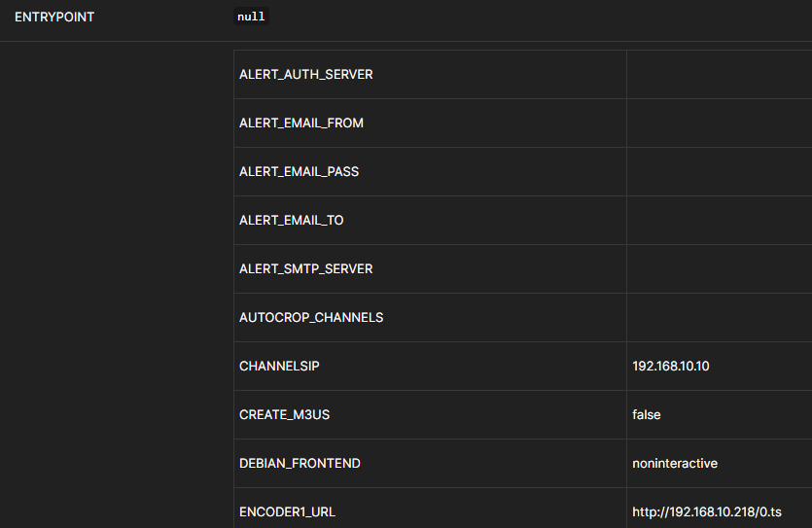Viewport: 812px width, 528px height.
Task: Click the empty ALERT_AUTH_SERVER value cell
Action: click(719, 75)
